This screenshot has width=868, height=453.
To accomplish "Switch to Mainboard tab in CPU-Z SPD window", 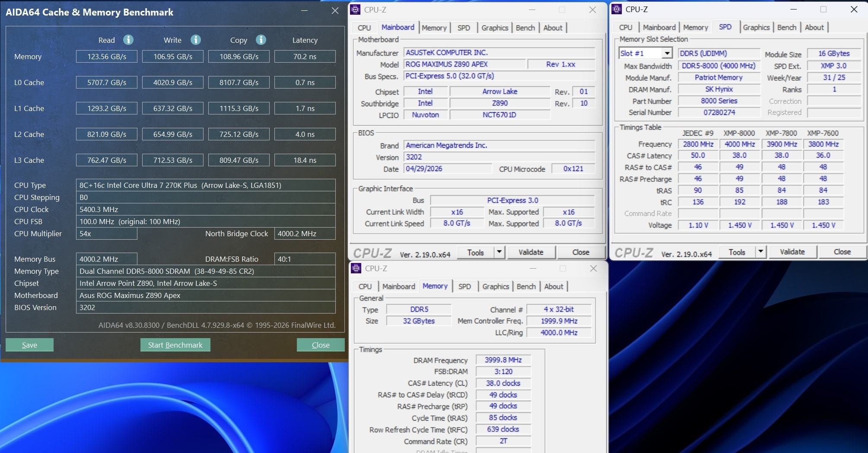I will coord(659,27).
